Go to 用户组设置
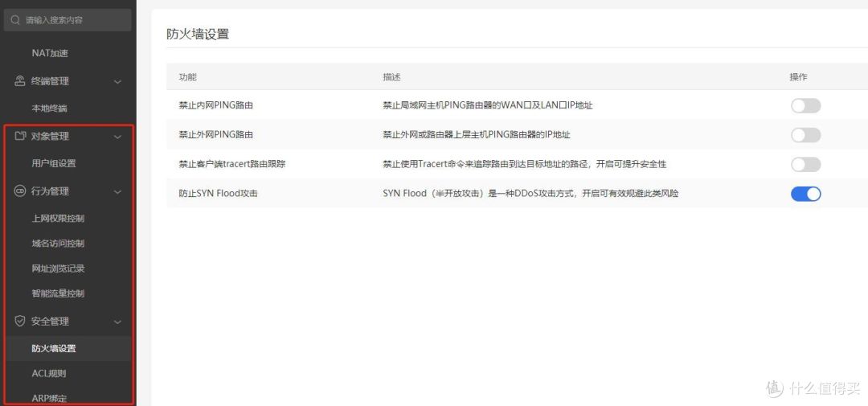 tap(54, 163)
